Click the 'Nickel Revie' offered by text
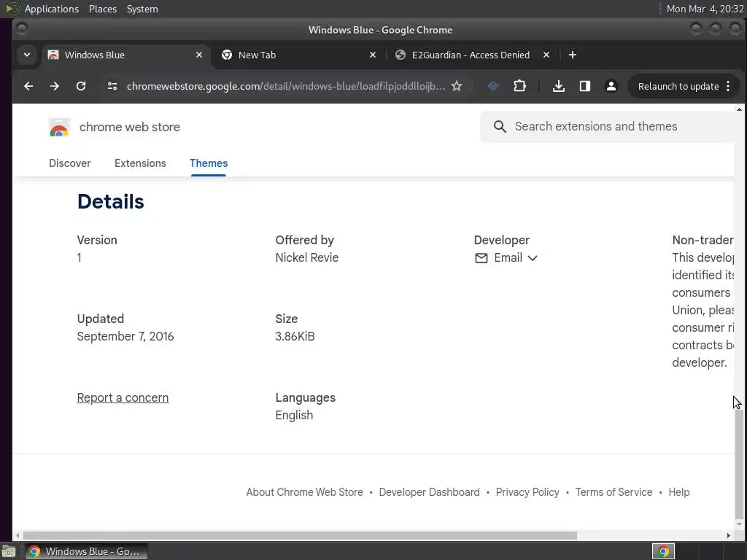The image size is (747, 560). click(307, 257)
